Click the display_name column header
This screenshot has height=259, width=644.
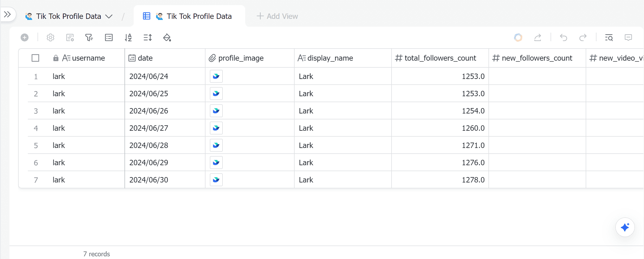[343, 58]
